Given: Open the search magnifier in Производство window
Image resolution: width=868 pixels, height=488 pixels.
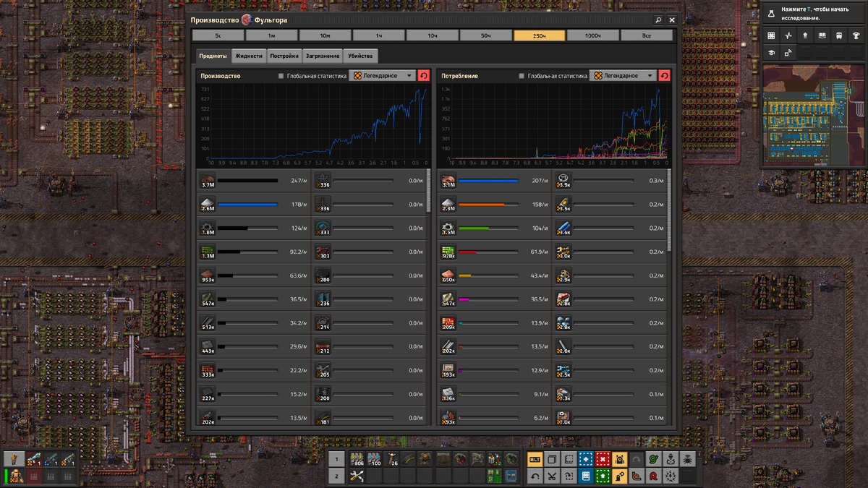Looking at the screenshot, I should click(x=658, y=20).
